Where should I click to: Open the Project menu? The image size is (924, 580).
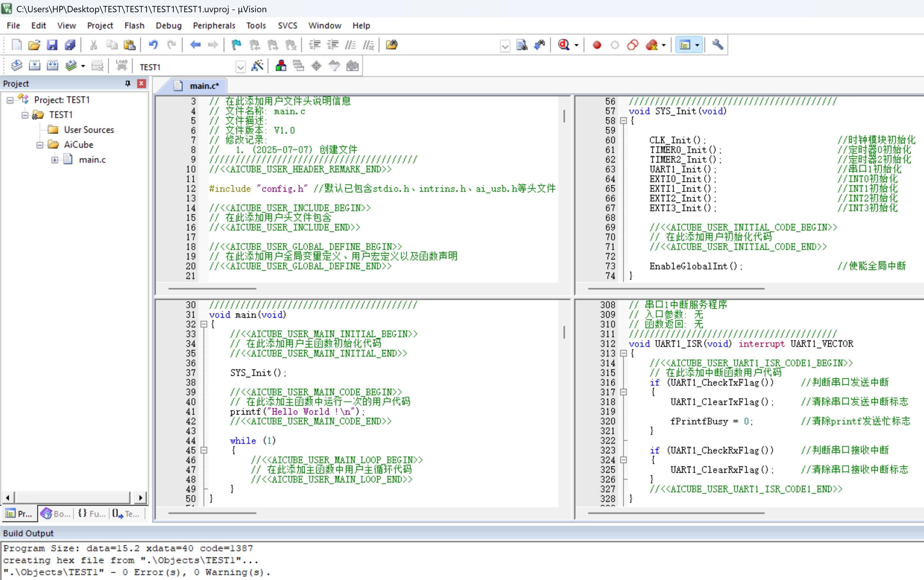point(100,25)
